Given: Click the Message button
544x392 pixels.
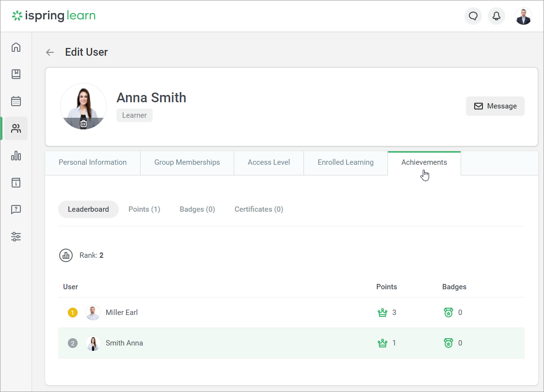Looking at the screenshot, I should pos(495,106).
